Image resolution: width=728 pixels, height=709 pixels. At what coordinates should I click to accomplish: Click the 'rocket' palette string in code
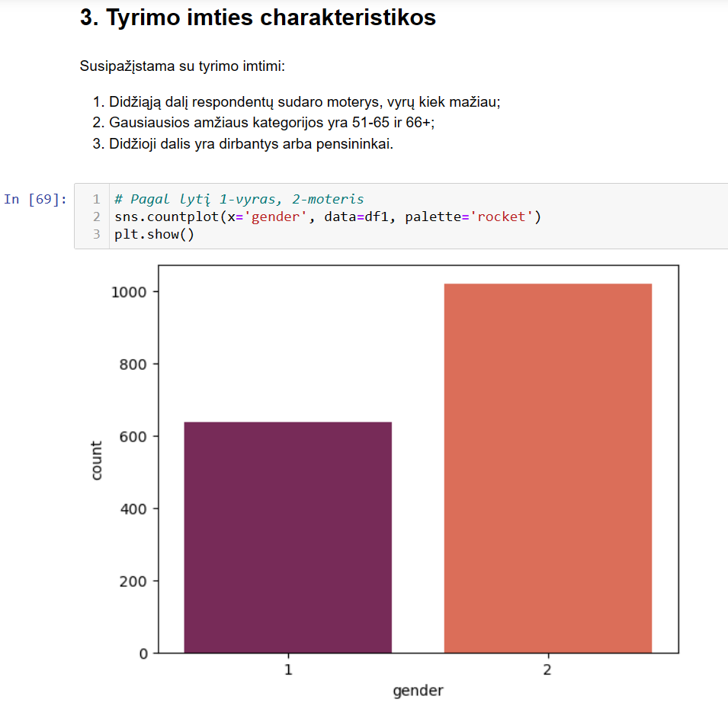(502, 217)
